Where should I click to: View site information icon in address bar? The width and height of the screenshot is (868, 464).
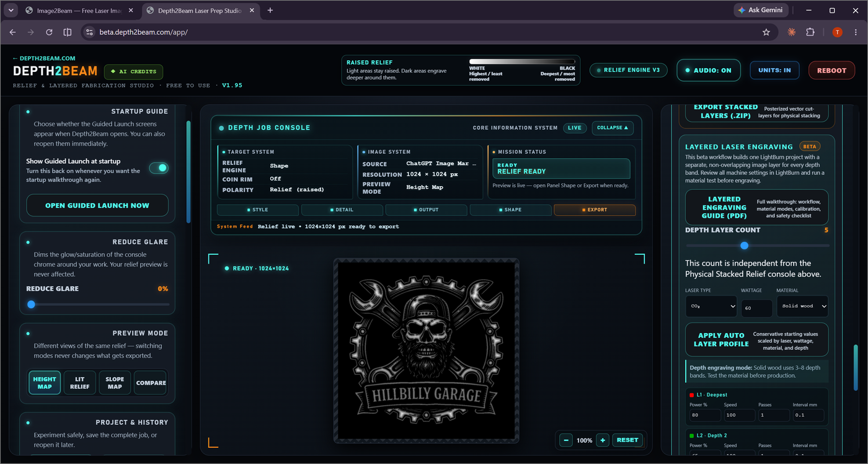[x=89, y=32]
